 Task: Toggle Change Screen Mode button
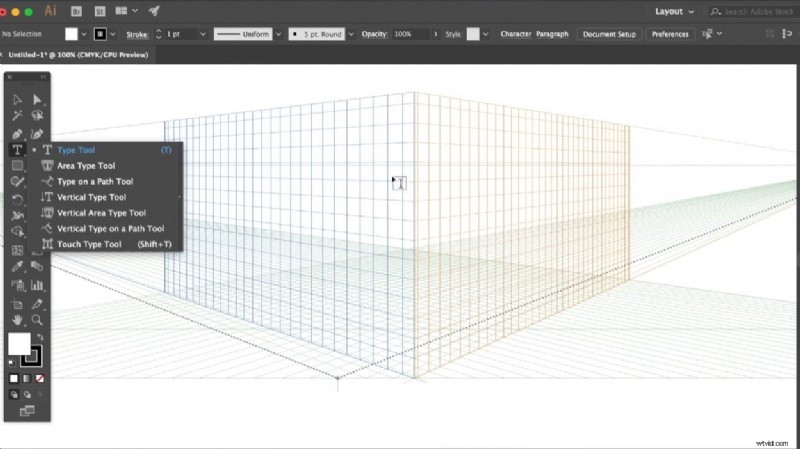(27, 411)
